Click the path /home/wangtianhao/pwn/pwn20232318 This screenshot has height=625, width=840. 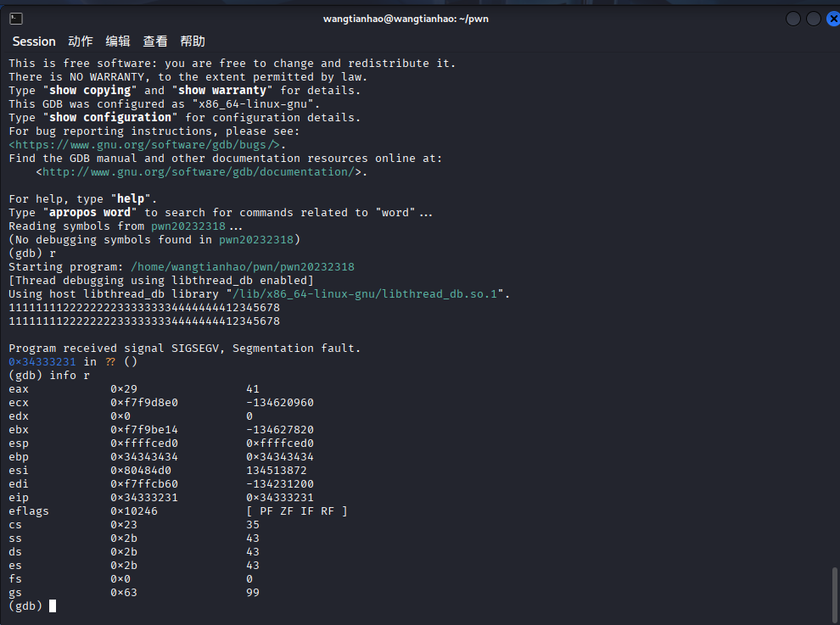pos(243,267)
